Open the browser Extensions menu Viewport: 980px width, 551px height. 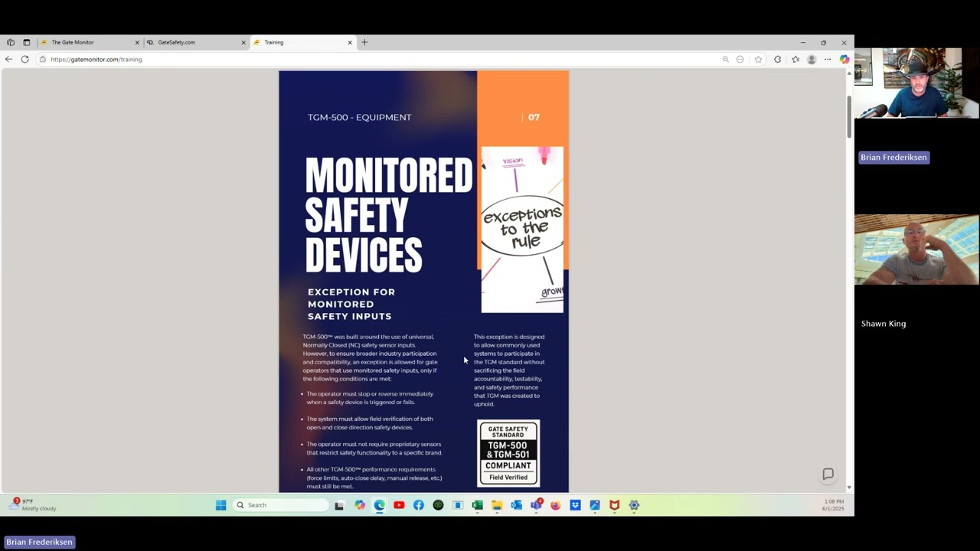tap(777, 59)
